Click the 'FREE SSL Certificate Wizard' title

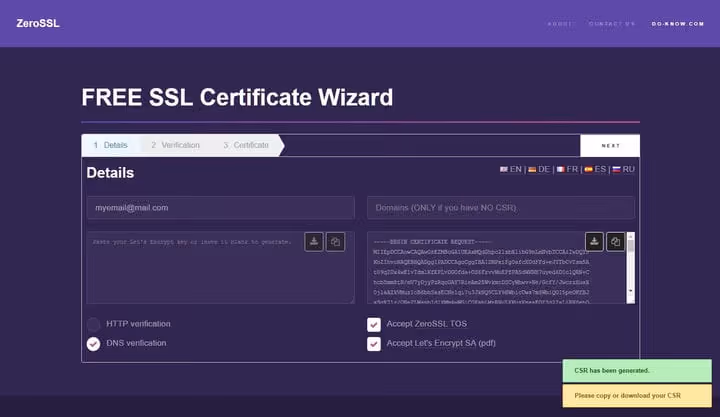(x=237, y=97)
